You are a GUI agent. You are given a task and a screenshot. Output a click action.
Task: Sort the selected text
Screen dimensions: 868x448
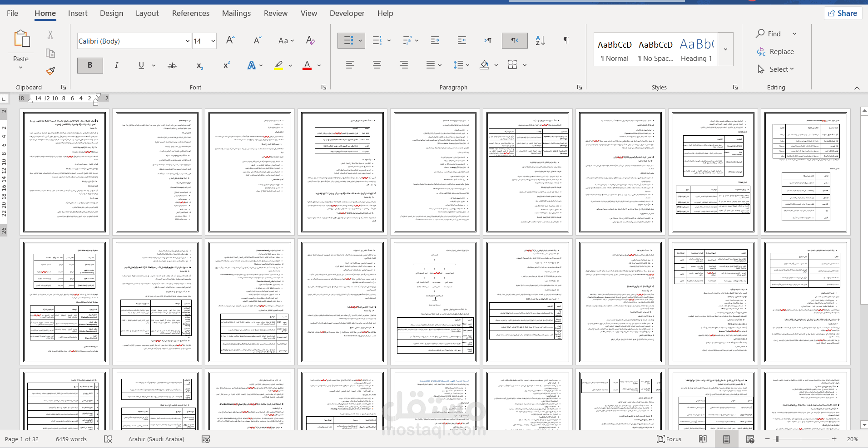540,40
